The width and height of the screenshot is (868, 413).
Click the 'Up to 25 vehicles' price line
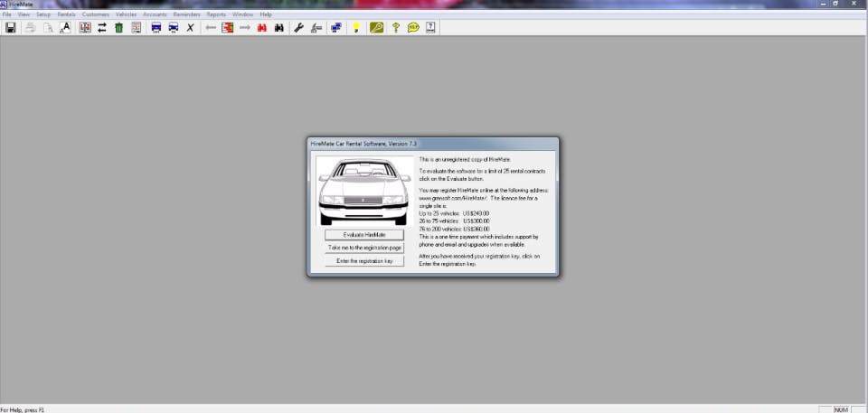[454, 213]
